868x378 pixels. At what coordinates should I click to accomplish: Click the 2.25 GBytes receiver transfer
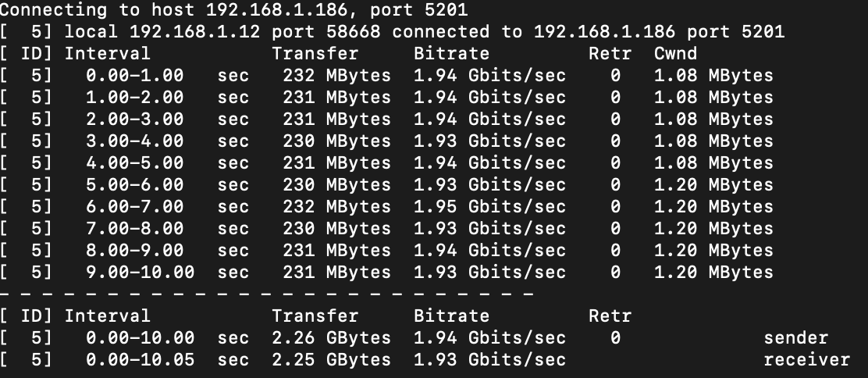(331, 360)
